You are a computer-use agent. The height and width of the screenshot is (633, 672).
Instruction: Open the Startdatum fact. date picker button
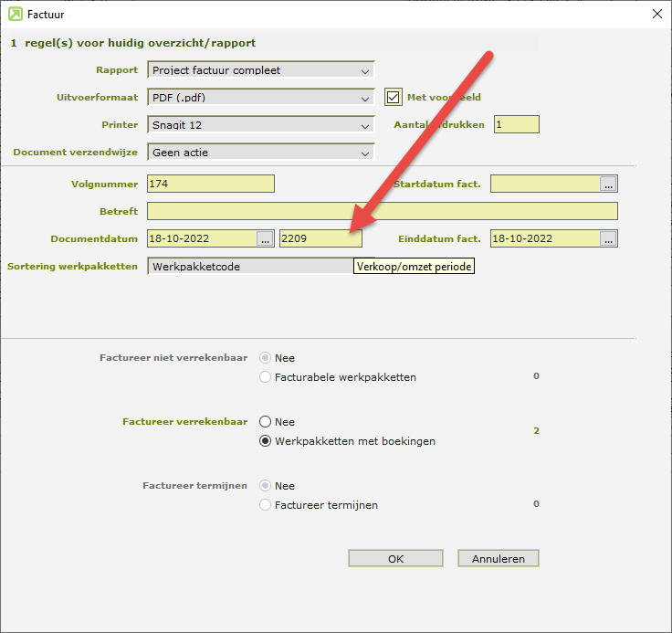pyautogui.click(x=608, y=184)
